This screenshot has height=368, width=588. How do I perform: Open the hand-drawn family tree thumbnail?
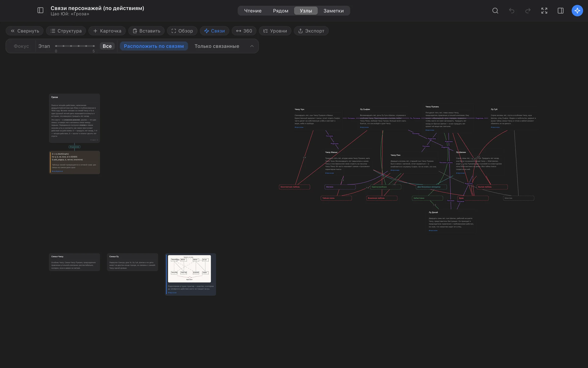coord(189,269)
